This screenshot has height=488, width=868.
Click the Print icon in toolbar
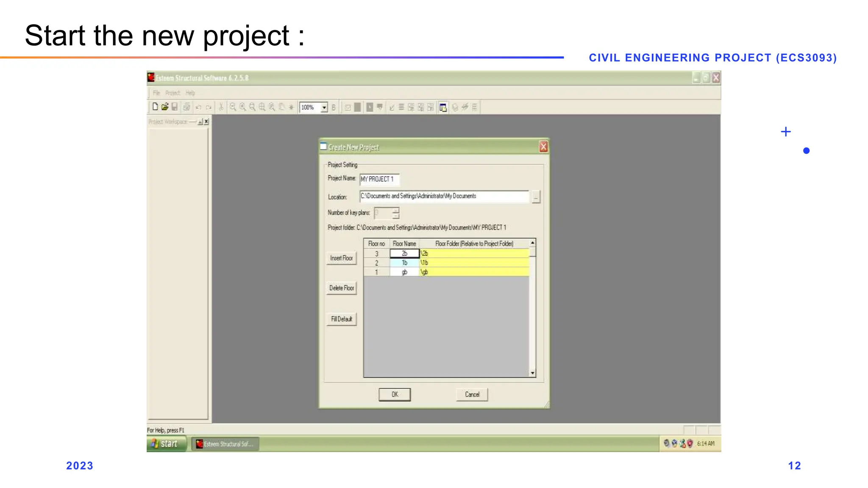pyautogui.click(x=186, y=107)
